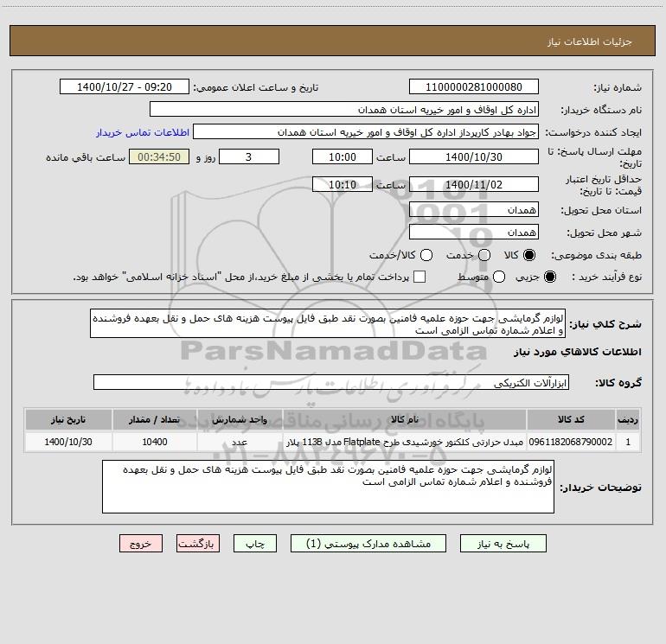Click the پاسخ به نیاز button
Viewport: 666px width, 644px height.
[503, 544]
